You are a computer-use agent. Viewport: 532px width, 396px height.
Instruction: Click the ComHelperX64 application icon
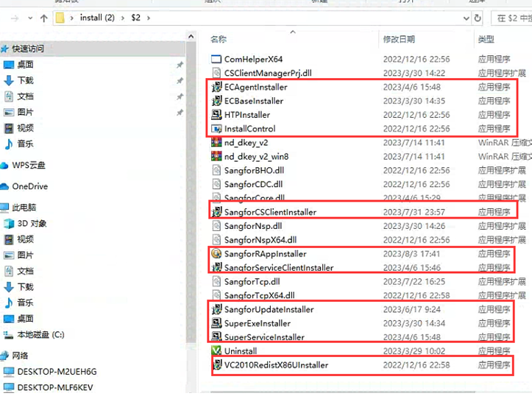point(216,59)
